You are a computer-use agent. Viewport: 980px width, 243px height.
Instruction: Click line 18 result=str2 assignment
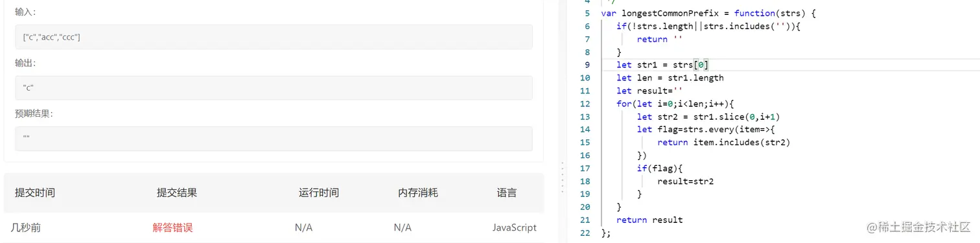pos(685,181)
